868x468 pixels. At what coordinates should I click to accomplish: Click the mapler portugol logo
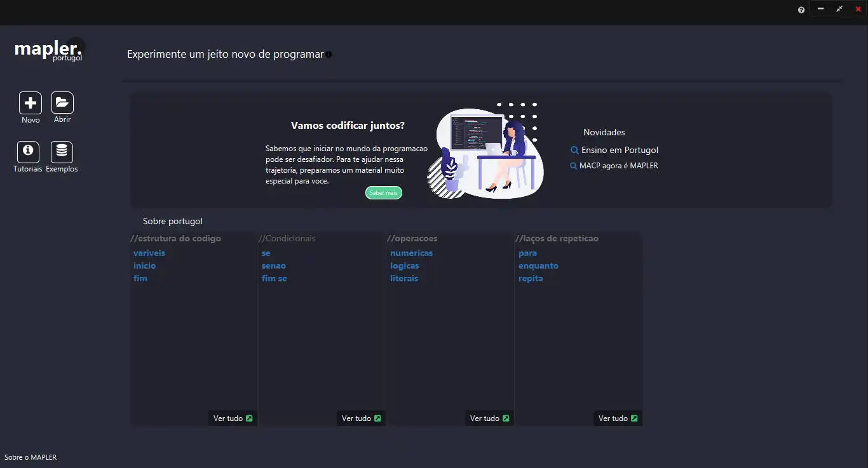(48, 50)
